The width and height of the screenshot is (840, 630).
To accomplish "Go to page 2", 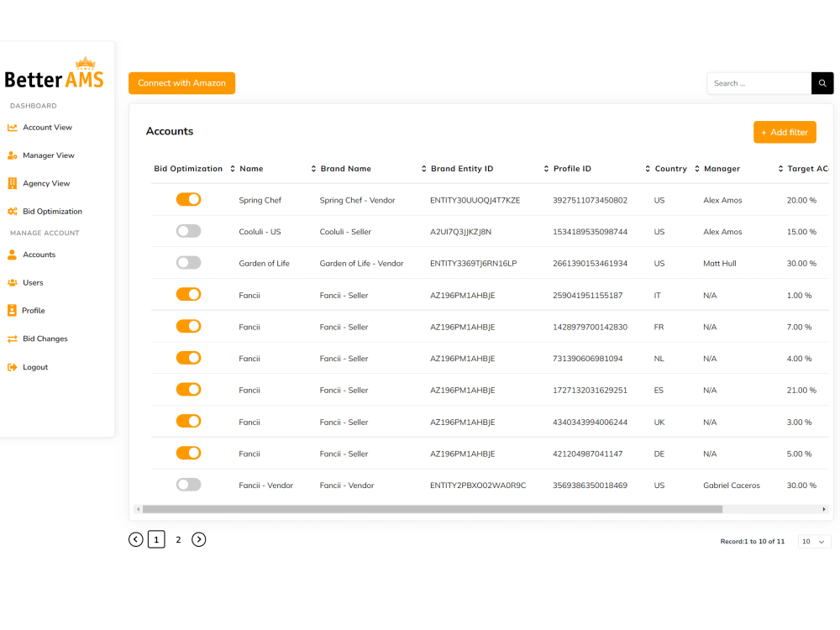I will click(178, 539).
